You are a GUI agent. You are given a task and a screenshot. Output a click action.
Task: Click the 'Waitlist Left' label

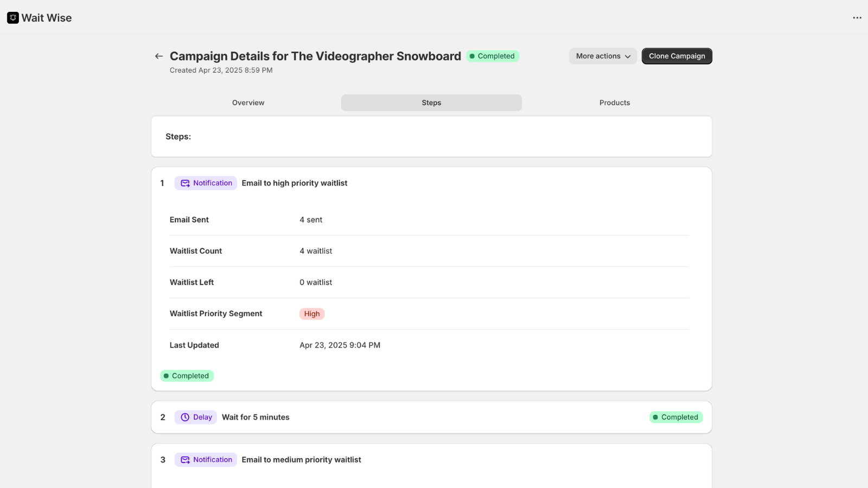192,282
